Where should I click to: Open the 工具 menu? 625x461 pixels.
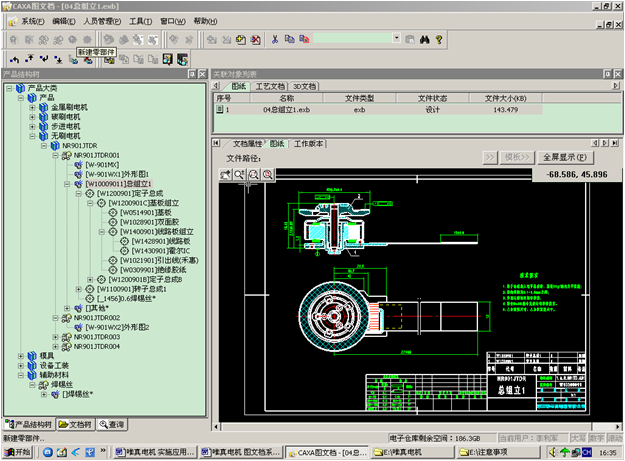141,20
